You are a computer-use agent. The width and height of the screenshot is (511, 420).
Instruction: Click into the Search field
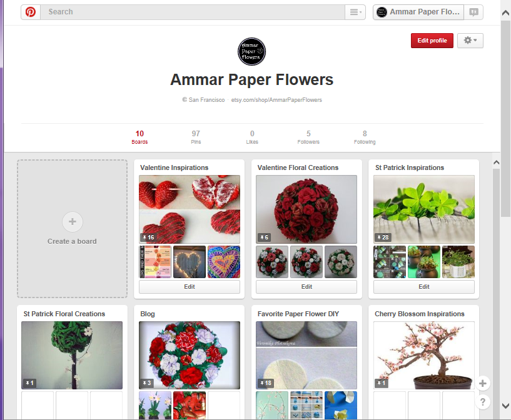tap(192, 12)
